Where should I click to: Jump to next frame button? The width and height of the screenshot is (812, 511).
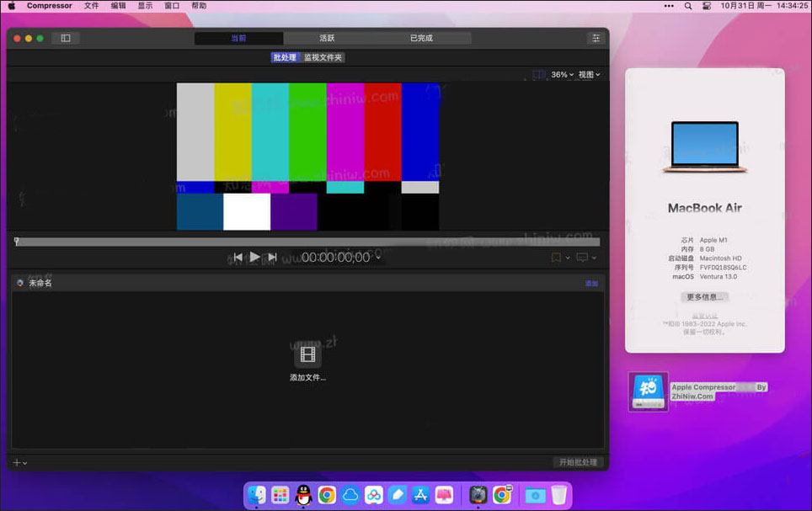tap(272, 257)
